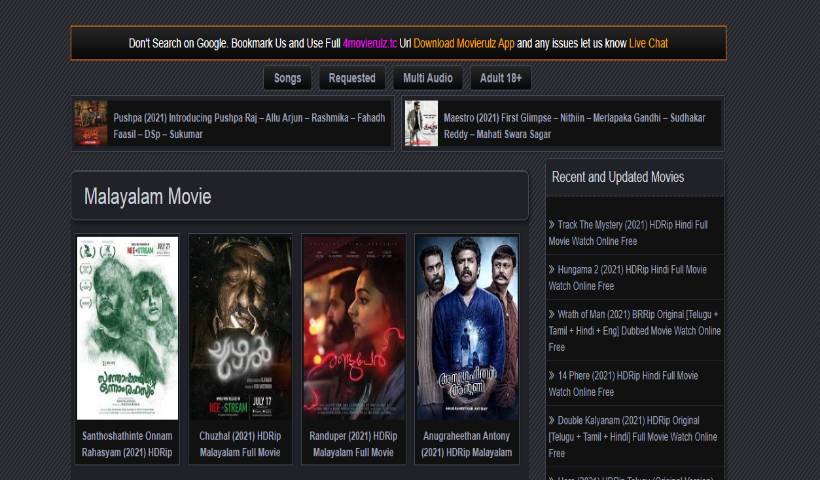Open Santhoshathinte Onnam Rahasyam movie poster
820x480 pixels.
point(128,328)
